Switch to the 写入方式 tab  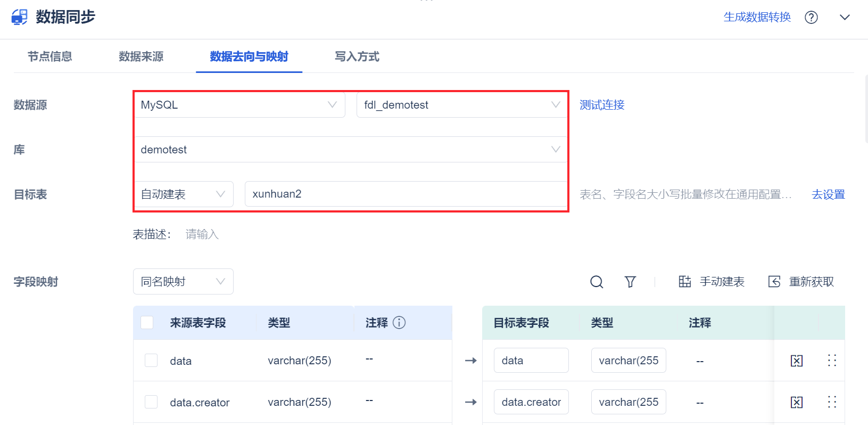[x=357, y=56]
